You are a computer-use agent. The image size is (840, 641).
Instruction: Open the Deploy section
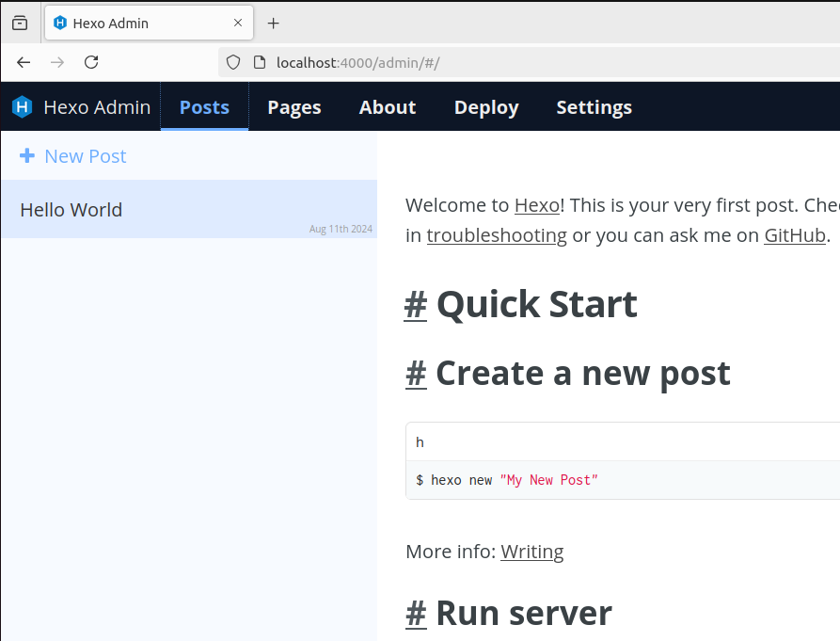(x=485, y=107)
